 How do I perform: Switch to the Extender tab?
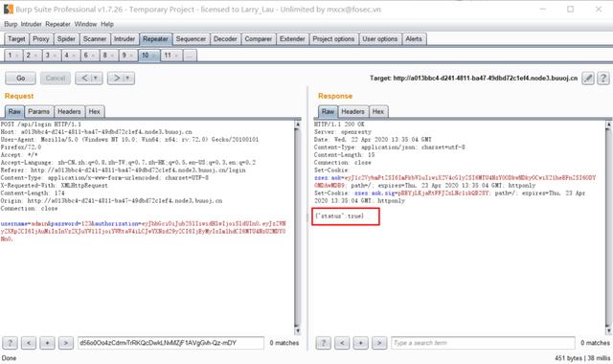tap(292, 39)
